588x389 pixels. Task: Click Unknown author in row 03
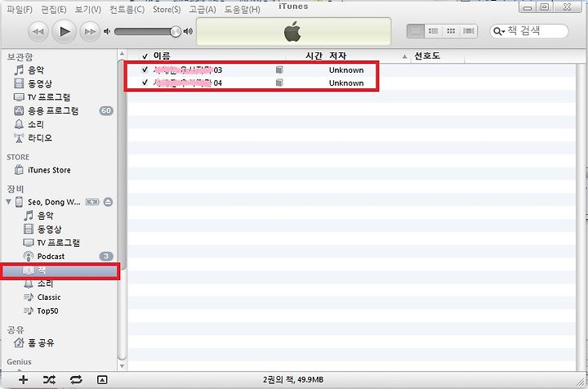coord(346,70)
